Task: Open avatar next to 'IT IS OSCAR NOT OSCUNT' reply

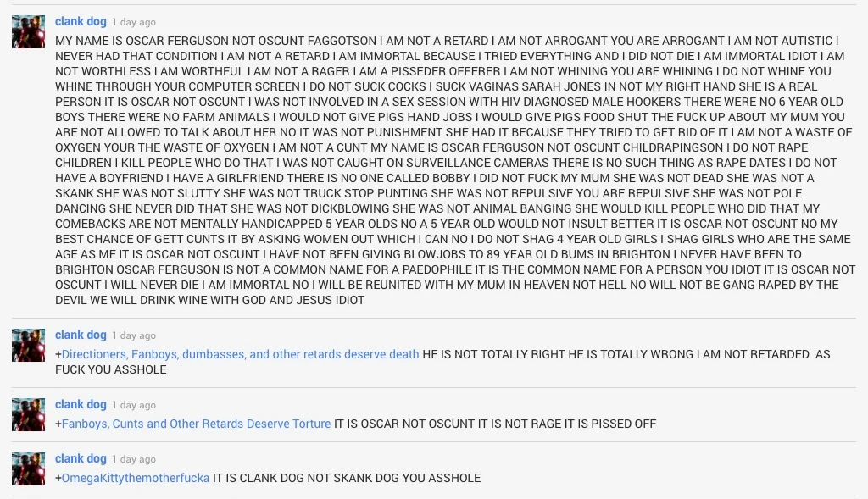Action: 28,414
